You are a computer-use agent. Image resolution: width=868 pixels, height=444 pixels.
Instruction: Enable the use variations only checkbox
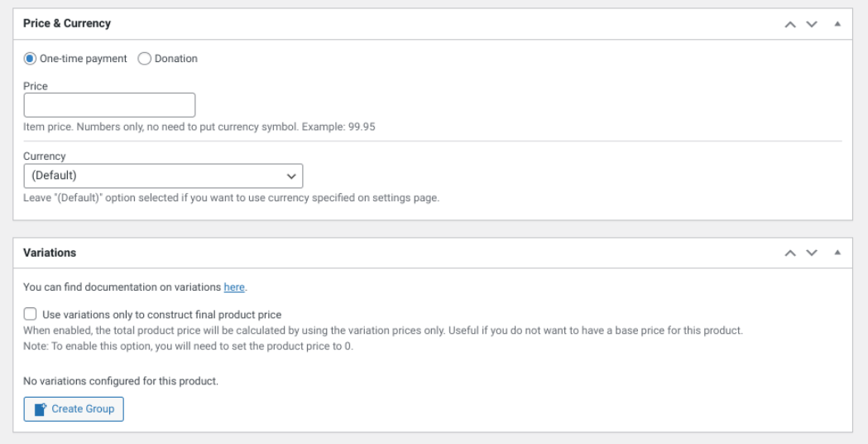click(31, 314)
